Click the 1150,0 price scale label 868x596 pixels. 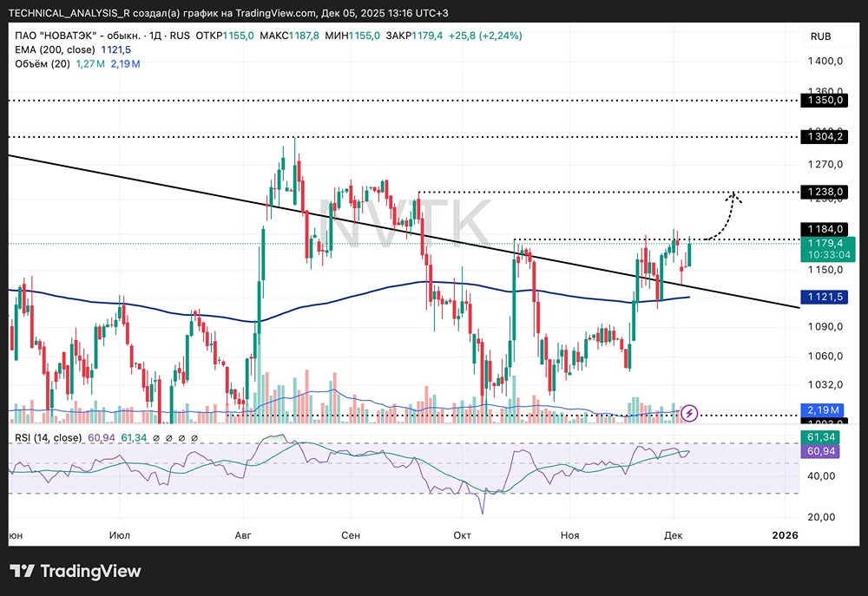[x=825, y=270]
